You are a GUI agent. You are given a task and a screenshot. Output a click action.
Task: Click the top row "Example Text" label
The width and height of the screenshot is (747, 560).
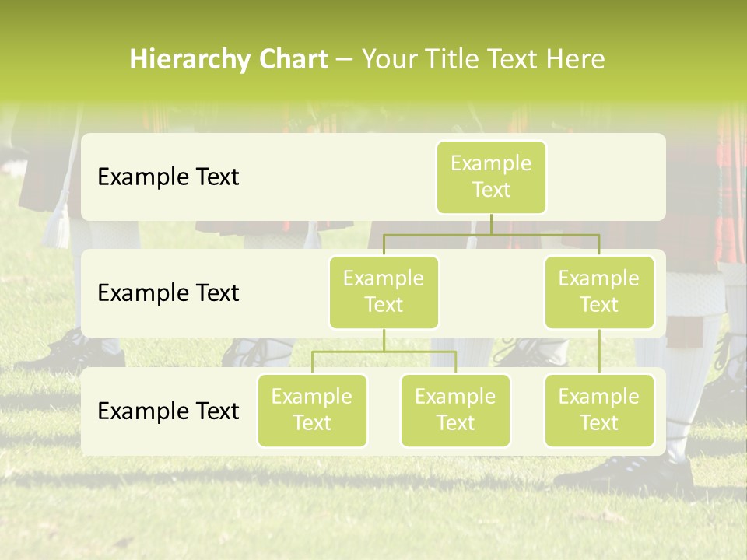pos(168,177)
